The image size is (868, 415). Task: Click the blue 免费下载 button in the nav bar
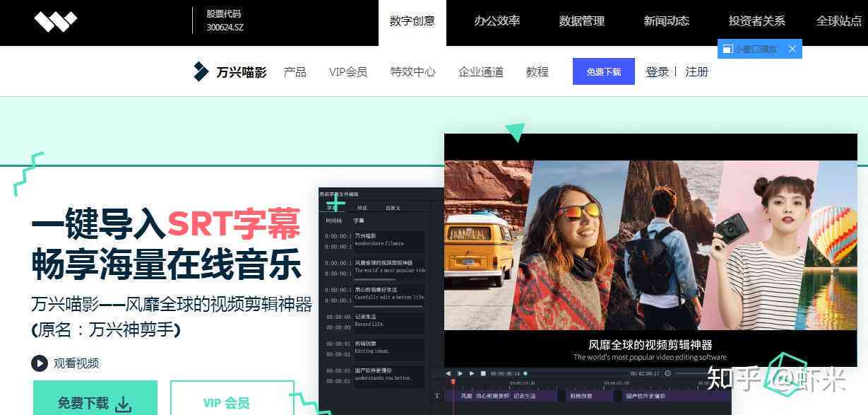[x=604, y=71]
